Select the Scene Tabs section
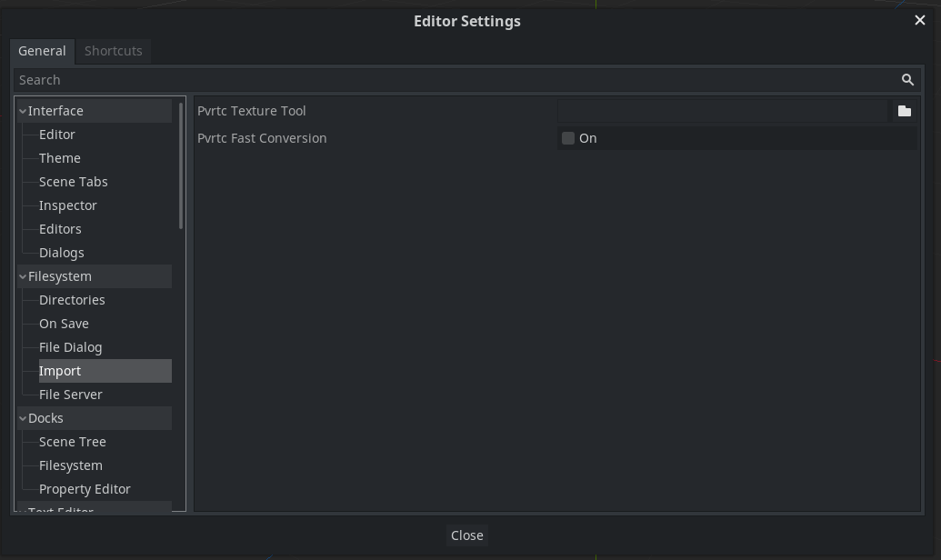 tap(73, 181)
